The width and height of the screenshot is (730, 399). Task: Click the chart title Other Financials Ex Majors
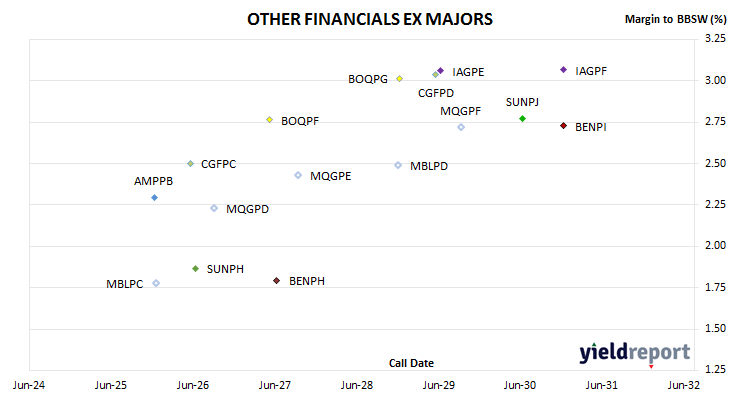tap(370, 19)
